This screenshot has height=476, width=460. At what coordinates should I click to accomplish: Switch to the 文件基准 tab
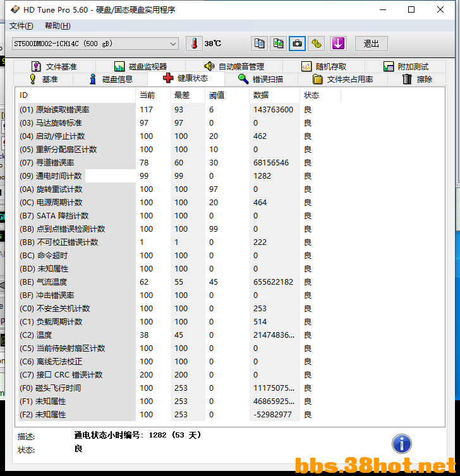click(55, 66)
